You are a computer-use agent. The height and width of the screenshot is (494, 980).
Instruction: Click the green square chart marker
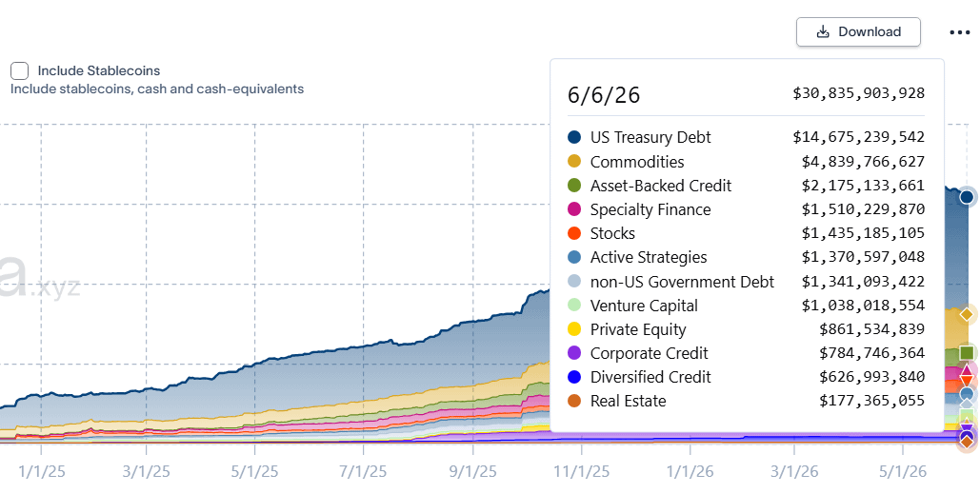[967, 352]
